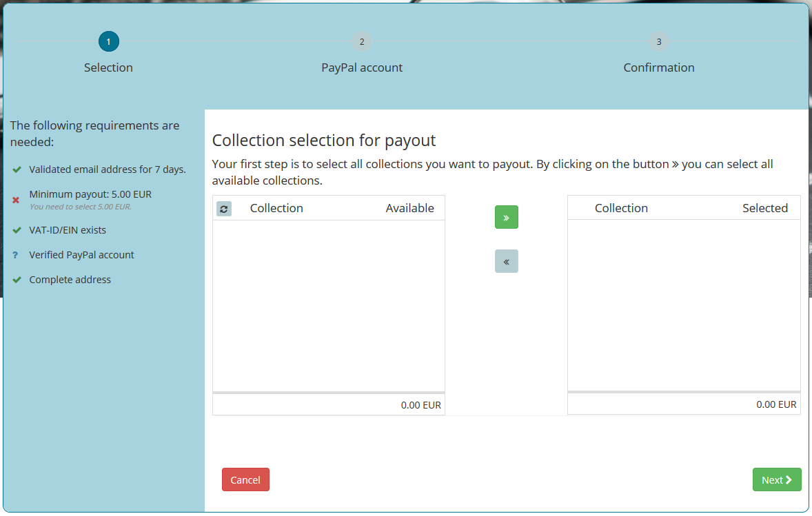Click inside the empty available collections list
This screenshot has width=812, height=516.
329,307
